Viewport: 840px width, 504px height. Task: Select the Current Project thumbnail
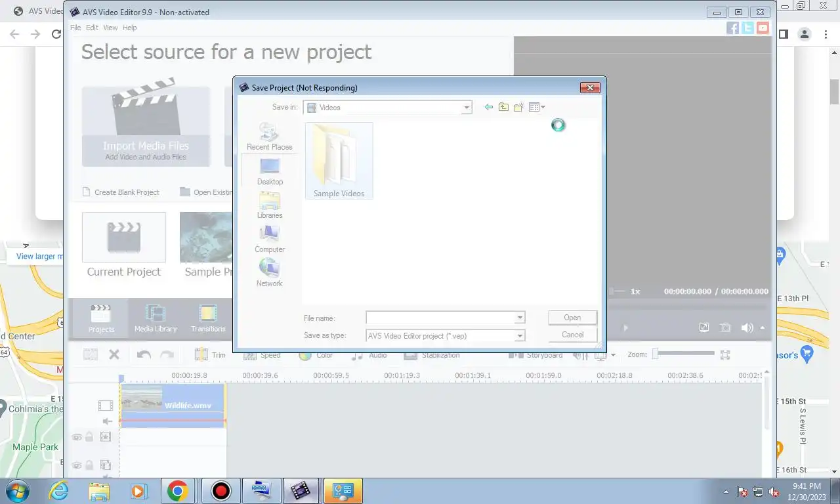point(124,237)
